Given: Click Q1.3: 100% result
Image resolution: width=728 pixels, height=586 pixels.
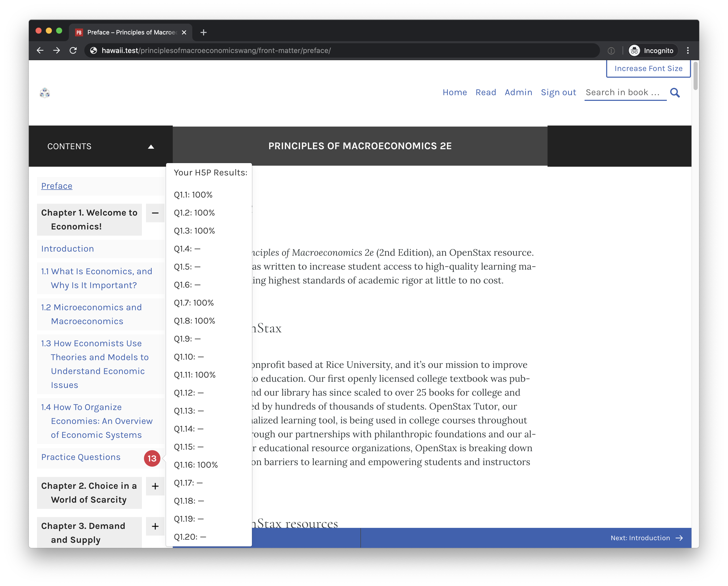Looking at the screenshot, I should (194, 231).
